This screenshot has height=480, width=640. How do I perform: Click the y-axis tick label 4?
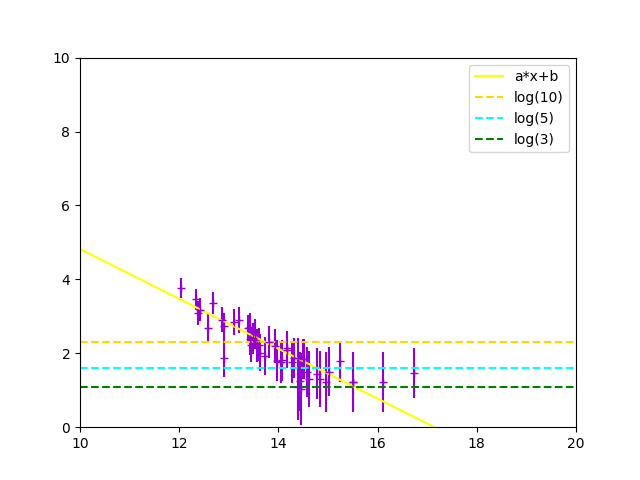[65, 280]
